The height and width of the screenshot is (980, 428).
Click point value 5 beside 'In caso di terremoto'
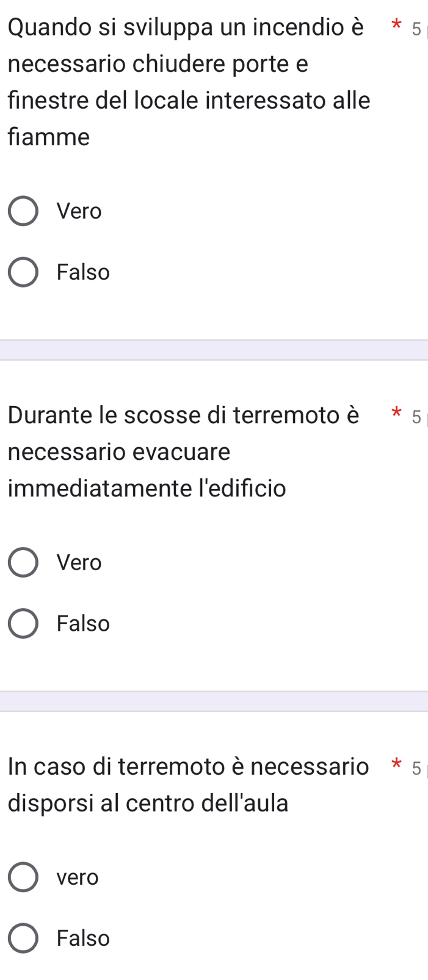(x=416, y=768)
